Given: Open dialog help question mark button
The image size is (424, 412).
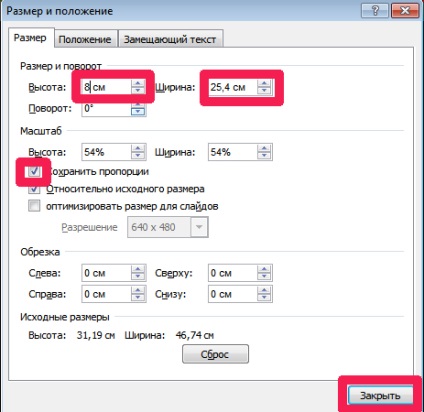Looking at the screenshot, I should [x=375, y=10].
